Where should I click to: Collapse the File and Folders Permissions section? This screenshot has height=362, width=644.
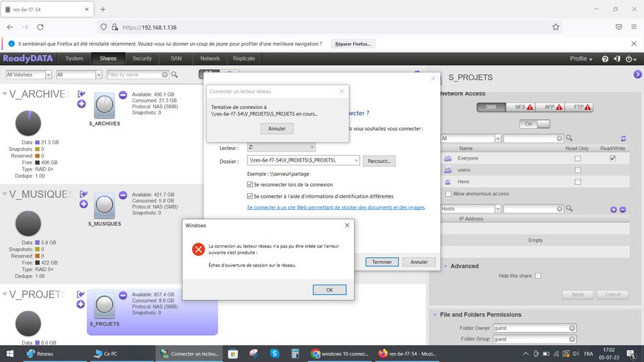tap(434, 315)
